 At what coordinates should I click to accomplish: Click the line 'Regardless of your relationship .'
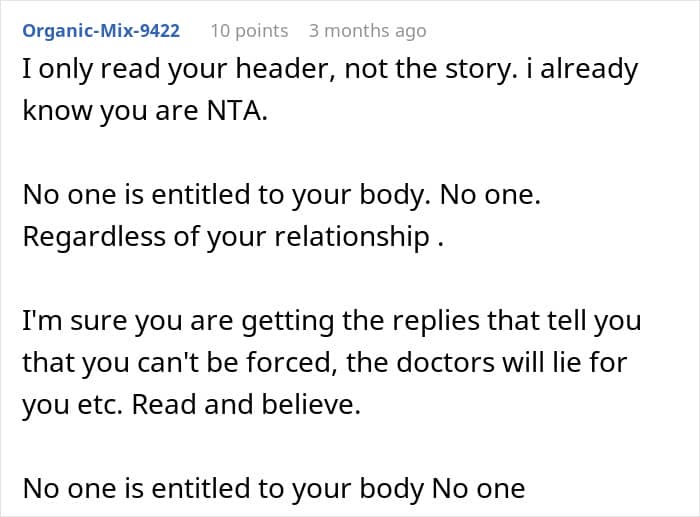[233, 237]
